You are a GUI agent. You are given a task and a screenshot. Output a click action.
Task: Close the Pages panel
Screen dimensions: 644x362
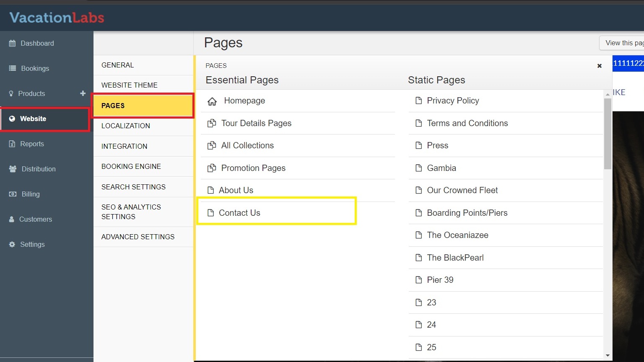point(599,66)
